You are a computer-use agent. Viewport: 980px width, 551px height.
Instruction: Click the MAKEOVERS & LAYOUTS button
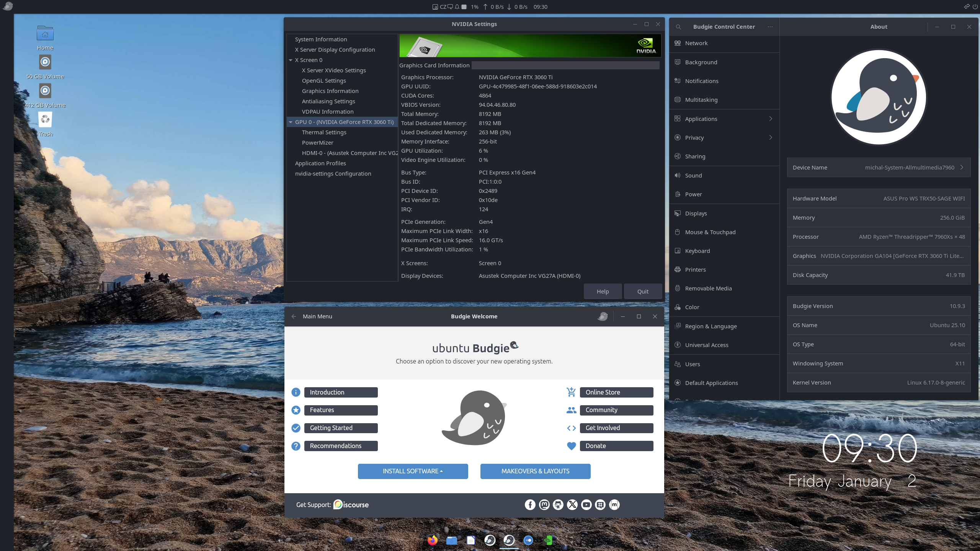[x=535, y=471]
